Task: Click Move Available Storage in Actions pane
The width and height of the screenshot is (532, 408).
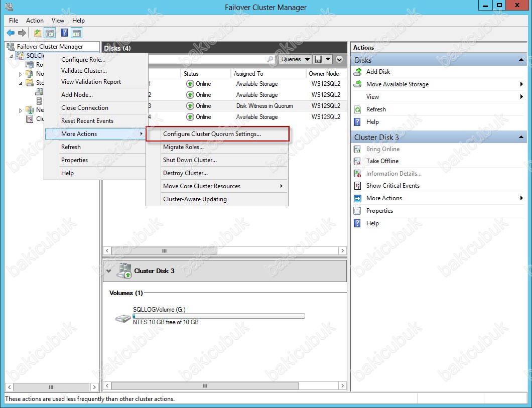Action: coord(397,84)
